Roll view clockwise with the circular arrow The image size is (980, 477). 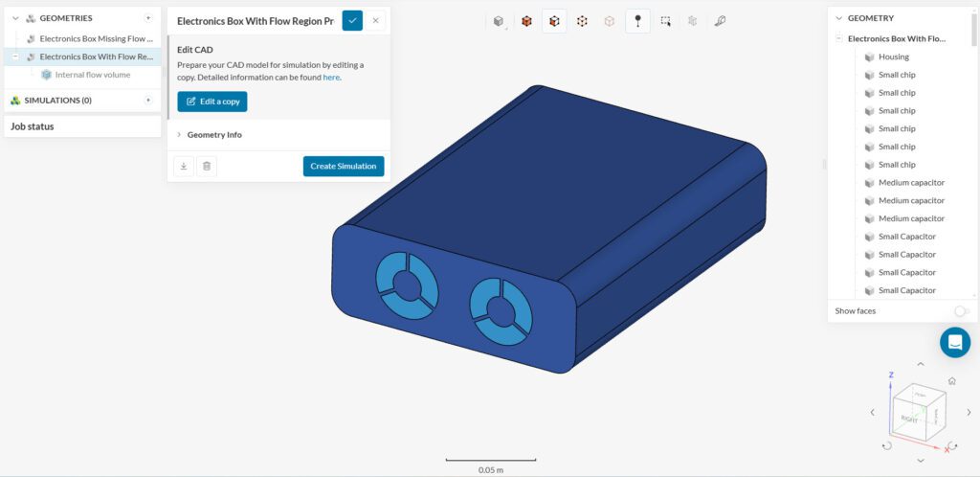click(x=952, y=445)
